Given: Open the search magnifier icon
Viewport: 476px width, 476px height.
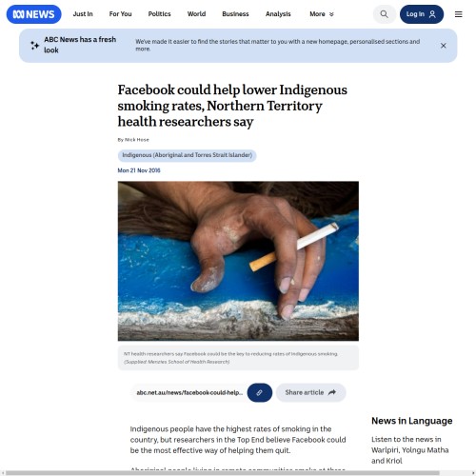Looking at the screenshot, I should point(384,14).
